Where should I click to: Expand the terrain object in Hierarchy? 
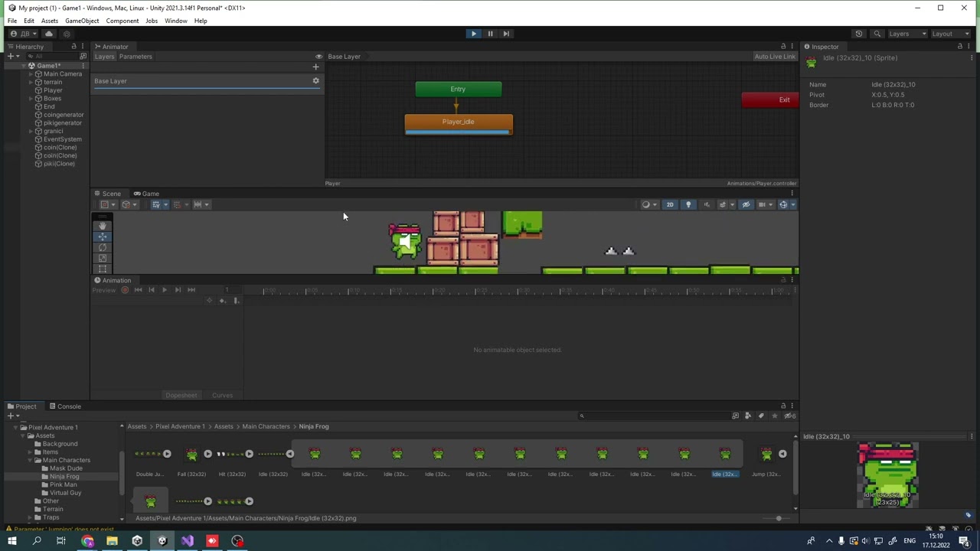(31, 82)
